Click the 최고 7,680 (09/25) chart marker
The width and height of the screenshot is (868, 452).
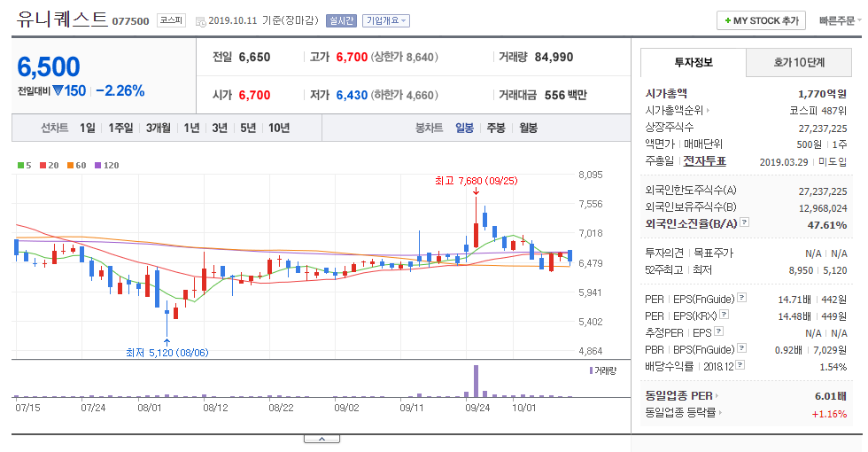477,181
